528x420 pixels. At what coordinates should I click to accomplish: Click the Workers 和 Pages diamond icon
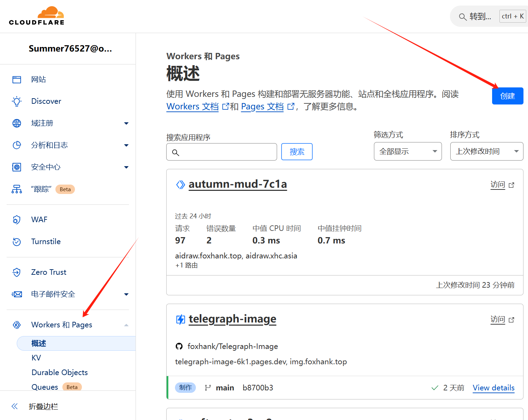coord(17,325)
